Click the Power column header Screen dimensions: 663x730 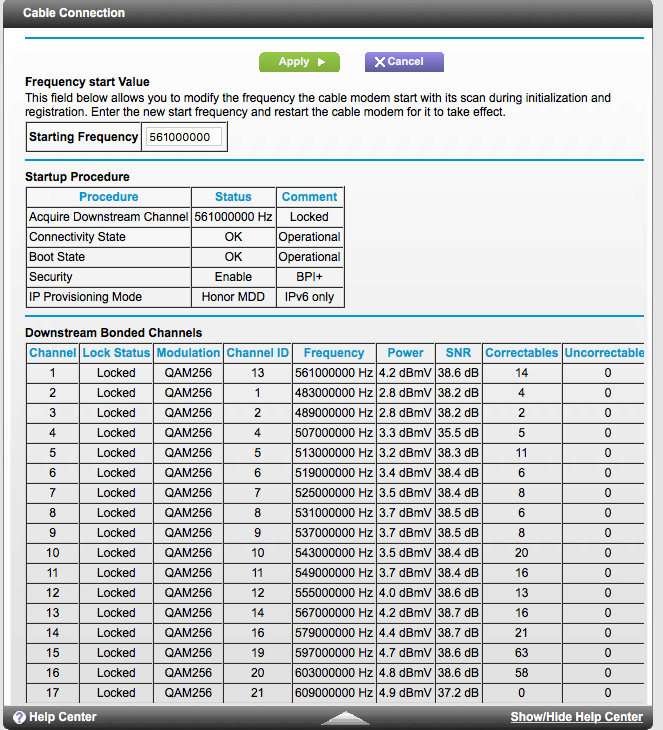tap(405, 353)
